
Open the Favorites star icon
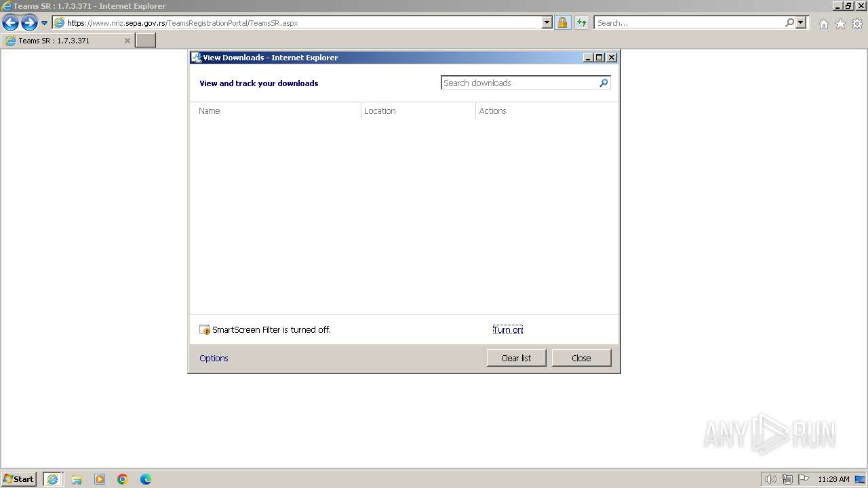(840, 24)
